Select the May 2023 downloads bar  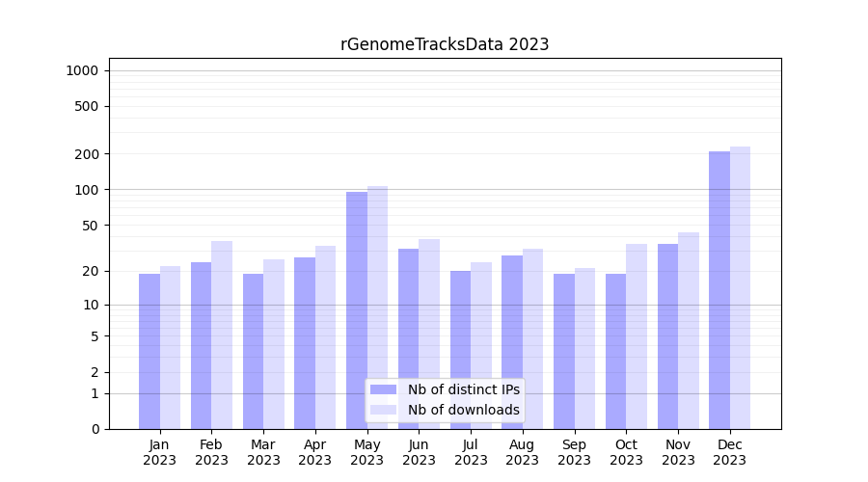tap(377, 307)
